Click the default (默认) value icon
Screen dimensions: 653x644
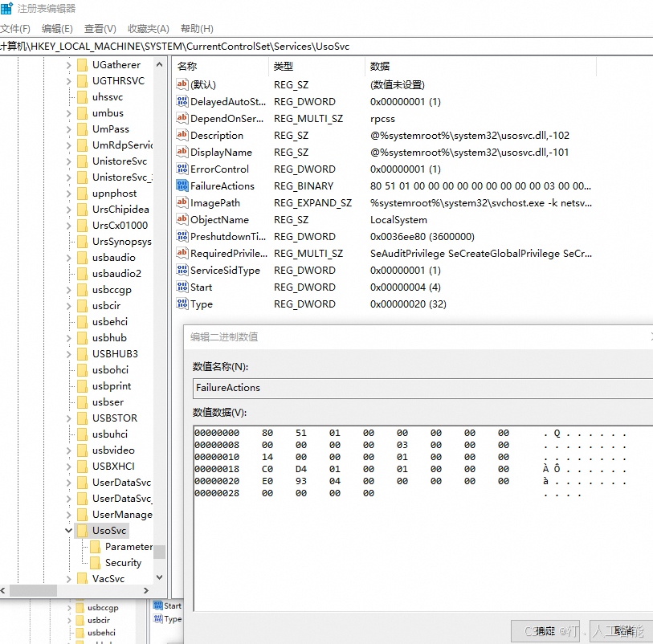tap(182, 84)
